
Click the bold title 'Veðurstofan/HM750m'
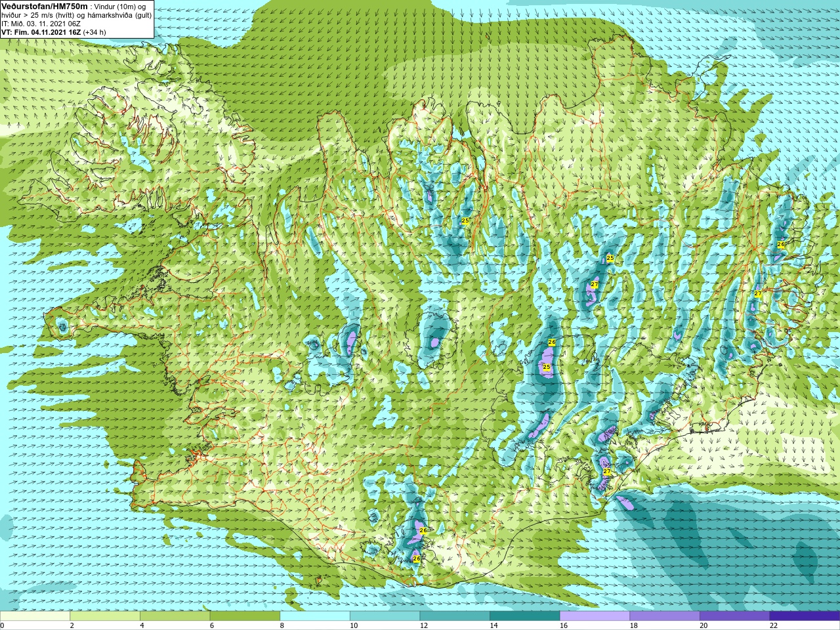tap(45, 6)
